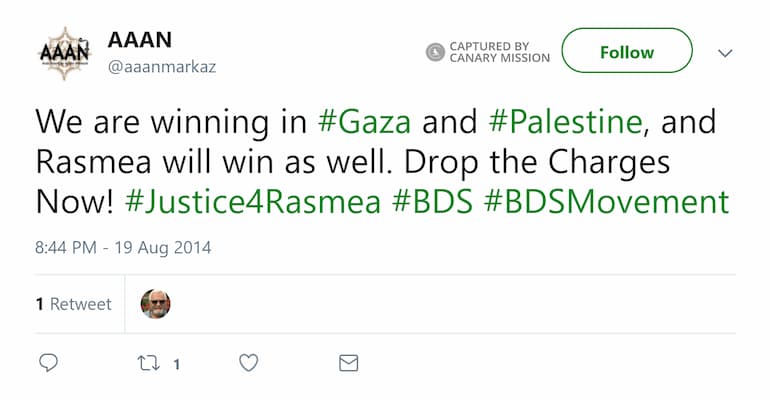Click the reply speech bubble icon

click(x=48, y=363)
